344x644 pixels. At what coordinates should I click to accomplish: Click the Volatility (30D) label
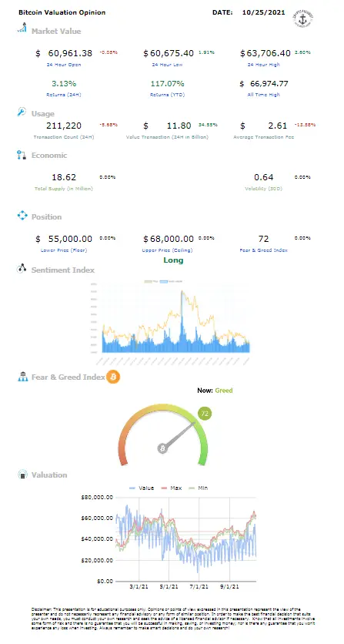(263, 189)
